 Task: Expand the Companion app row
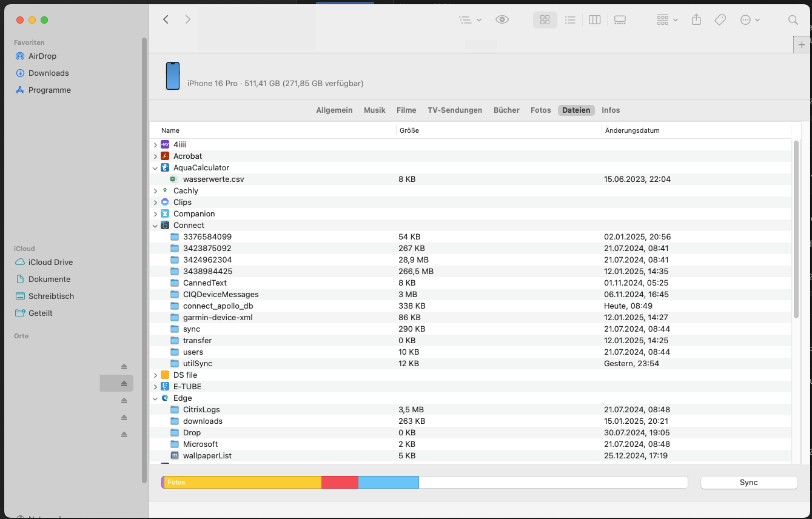(x=155, y=213)
